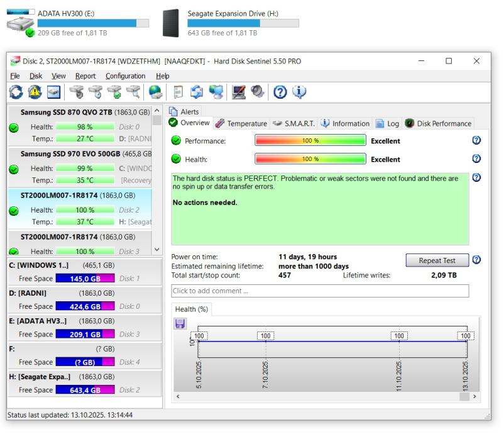504x434 pixels.
Task: Open the Report menu
Action: pos(85,76)
